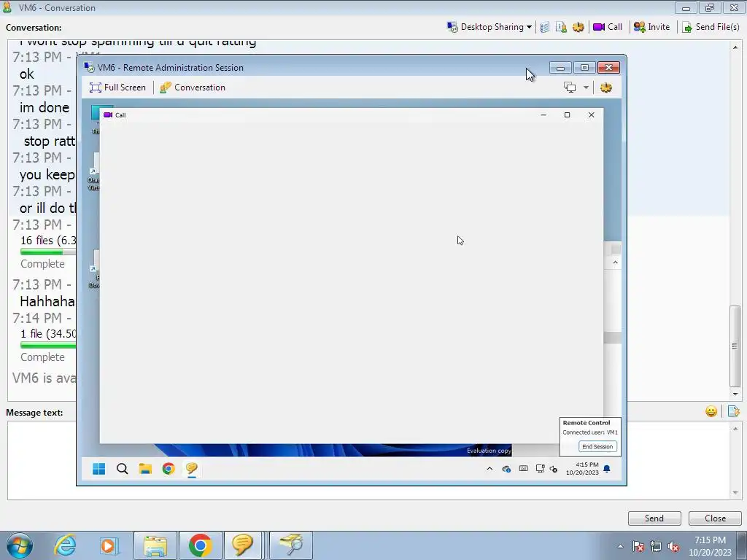The image size is (747, 560).
Task: Show hidden icons in the host tray
Action: [x=620, y=546]
